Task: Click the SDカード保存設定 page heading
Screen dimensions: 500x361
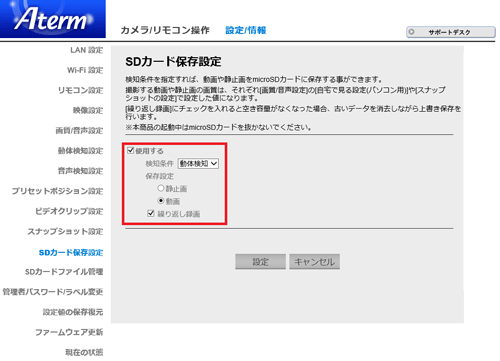Action: pyautogui.click(x=173, y=62)
